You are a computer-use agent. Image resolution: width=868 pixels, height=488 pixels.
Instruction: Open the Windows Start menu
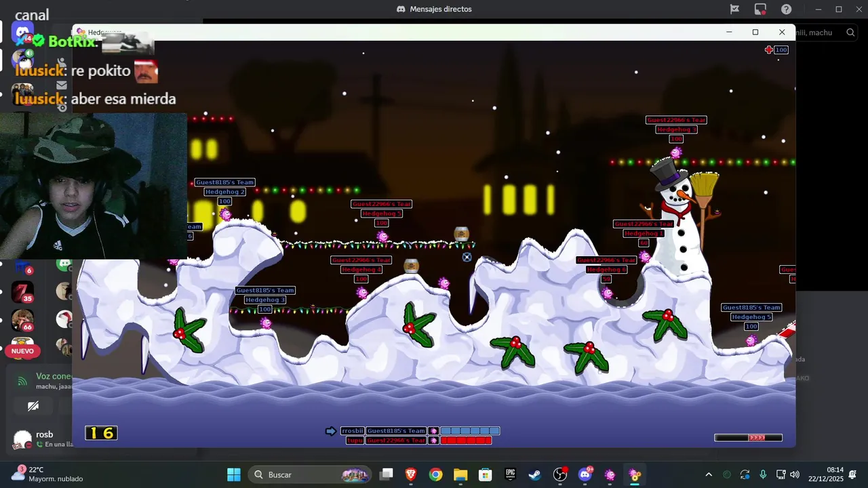coord(233,474)
